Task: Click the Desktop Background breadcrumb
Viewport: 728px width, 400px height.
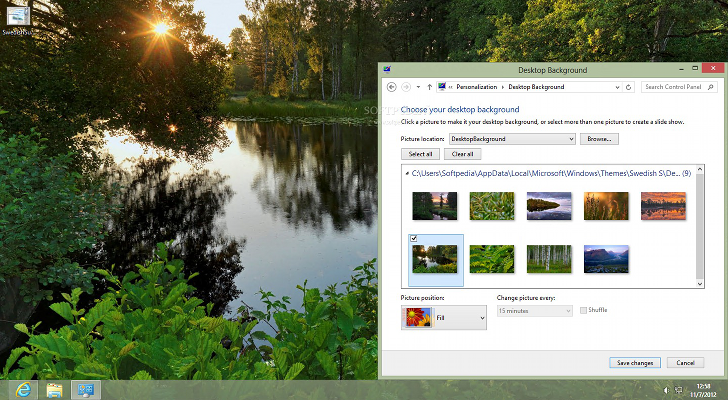Action: [536, 87]
